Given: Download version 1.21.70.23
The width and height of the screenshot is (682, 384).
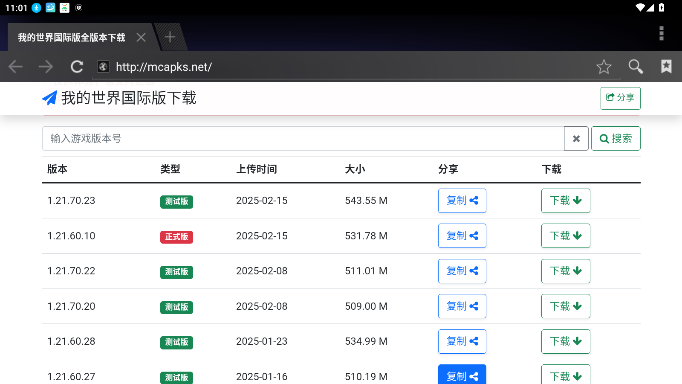Looking at the screenshot, I should (x=565, y=200).
